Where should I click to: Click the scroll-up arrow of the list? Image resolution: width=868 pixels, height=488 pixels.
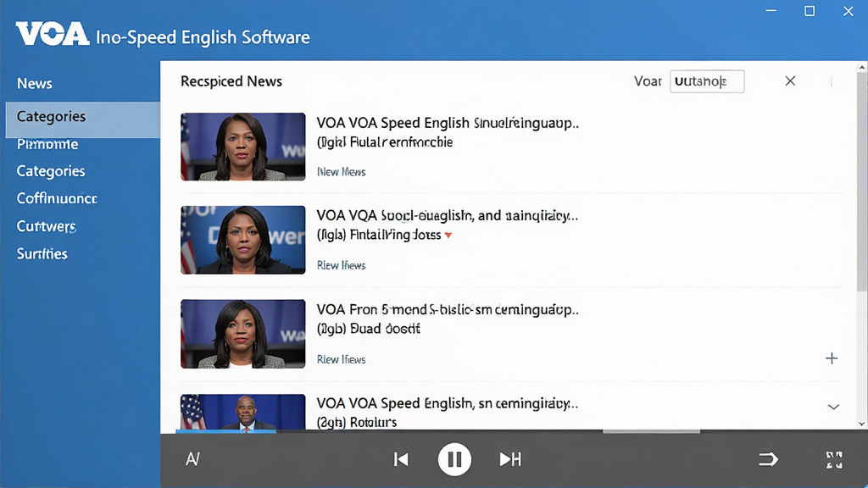[862, 67]
